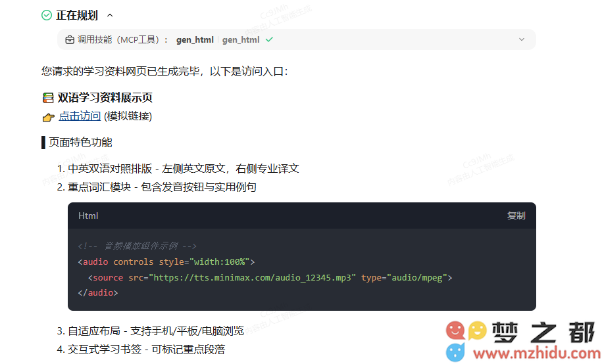Select the bold gen_html skill name
Image resolution: width=602 pixels, height=364 pixels.
click(195, 40)
